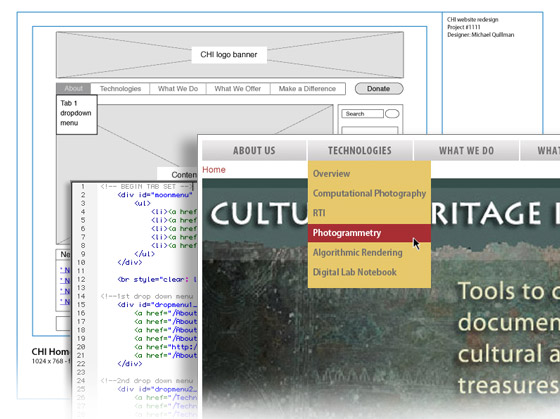560x419 pixels.
Task: Select wireframe Make a Difference tab
Action: click(x=308, y=89)
